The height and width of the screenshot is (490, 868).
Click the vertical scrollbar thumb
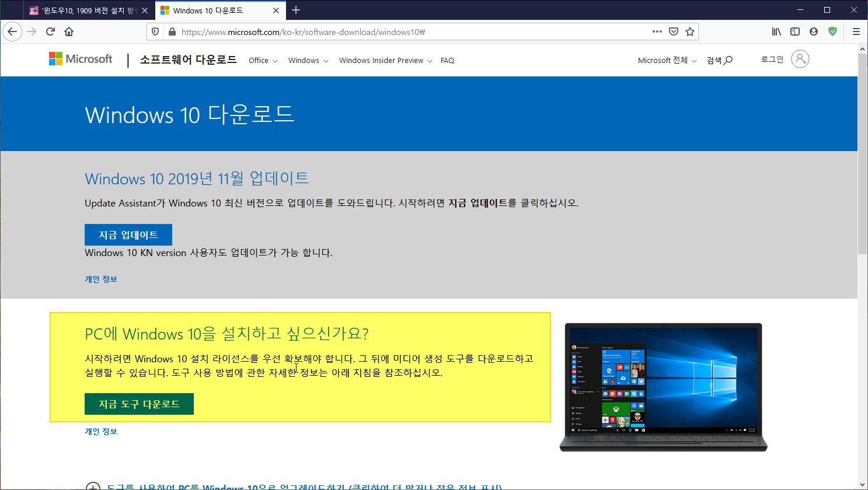(x=863, y=154)
